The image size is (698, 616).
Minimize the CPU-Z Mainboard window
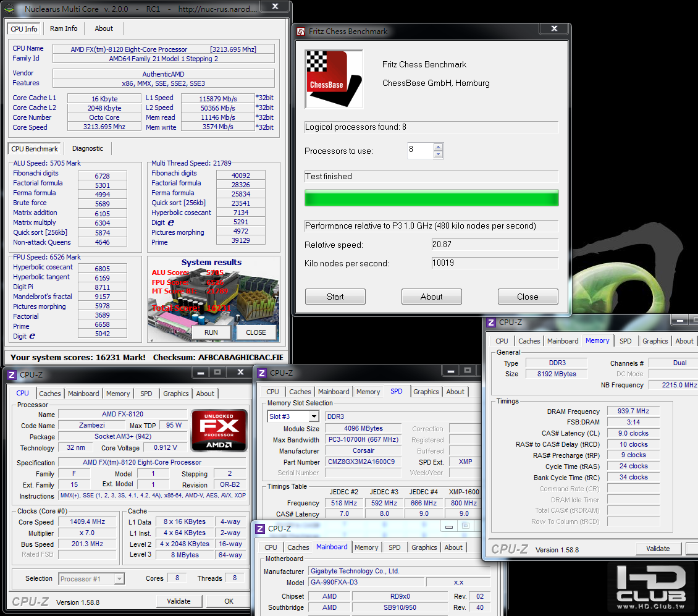pos(448,527)
